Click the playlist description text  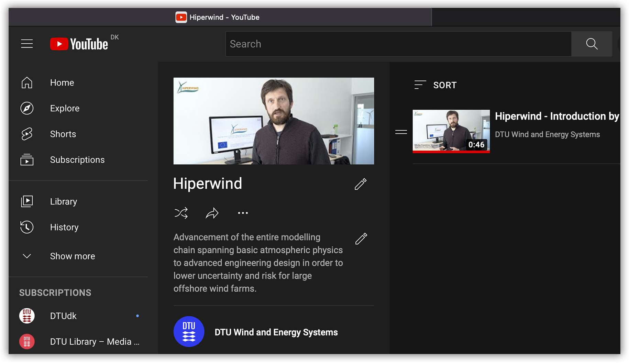pyautogui.click(x=258, y=263)
